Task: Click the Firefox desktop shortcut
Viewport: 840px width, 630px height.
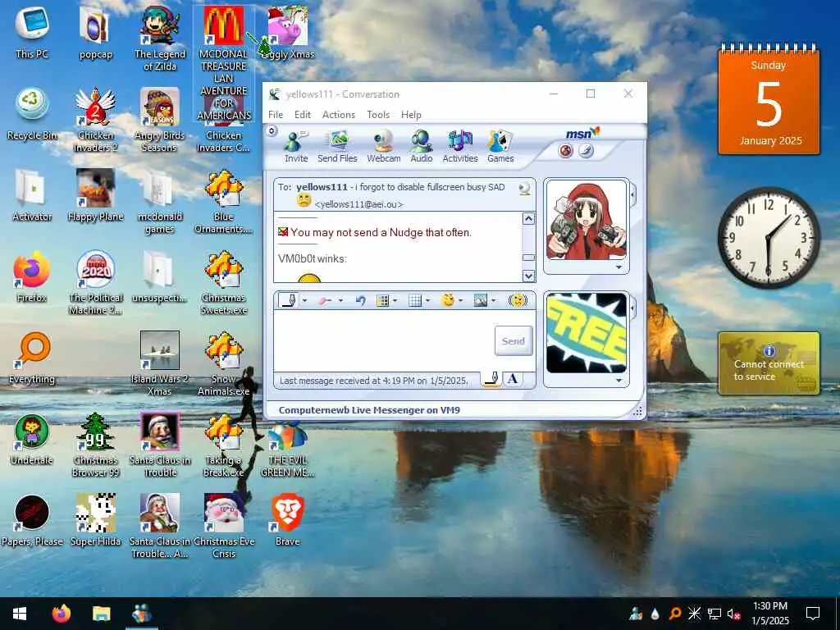Action: 32,277
